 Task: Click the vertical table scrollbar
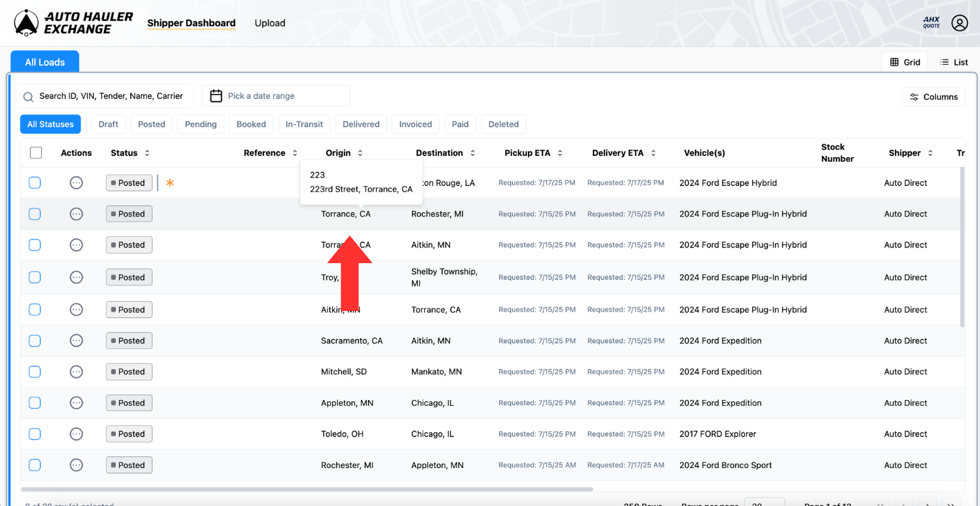pos(962,247)
